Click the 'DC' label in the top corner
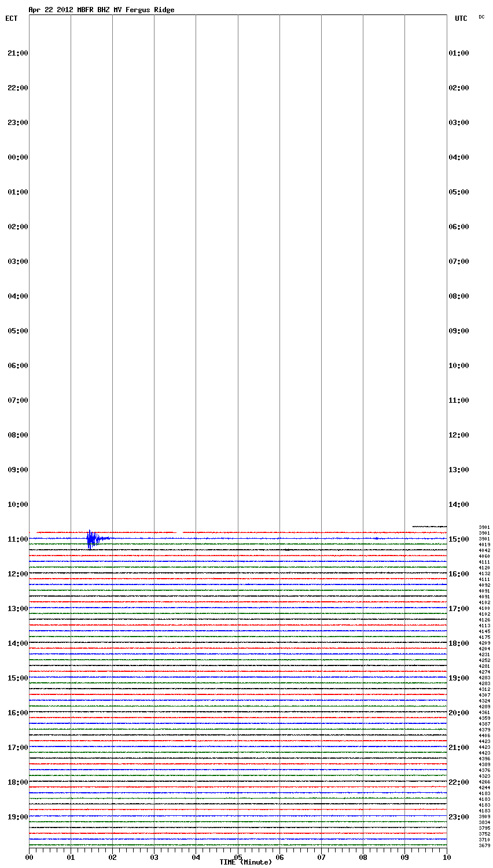This screenshot has width=493, height=868. (x=481, y=17)
